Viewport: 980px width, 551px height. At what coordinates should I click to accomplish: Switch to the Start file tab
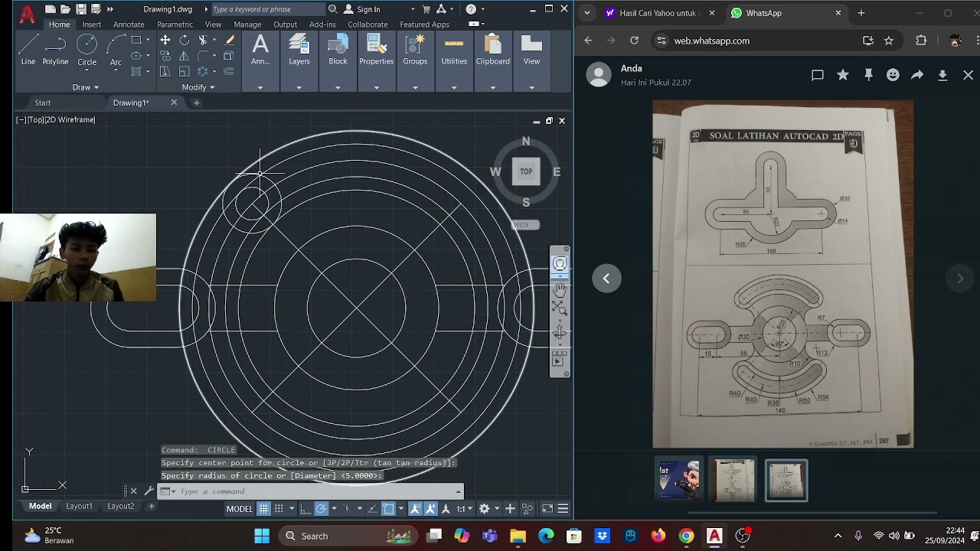click(x=42, y=103)
